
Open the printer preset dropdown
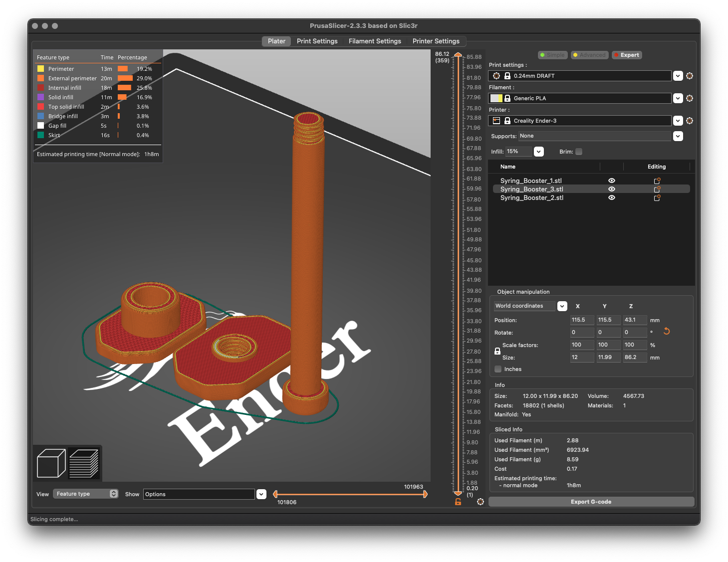[678, 121]
